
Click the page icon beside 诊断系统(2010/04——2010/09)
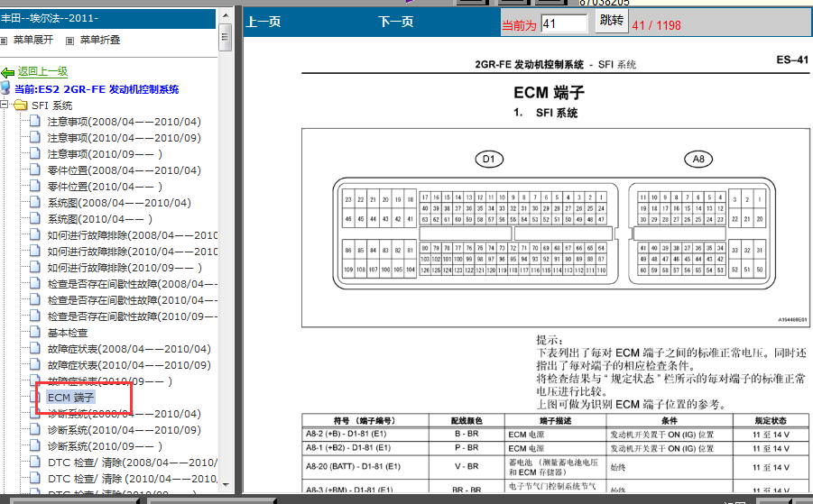(34, 429)
